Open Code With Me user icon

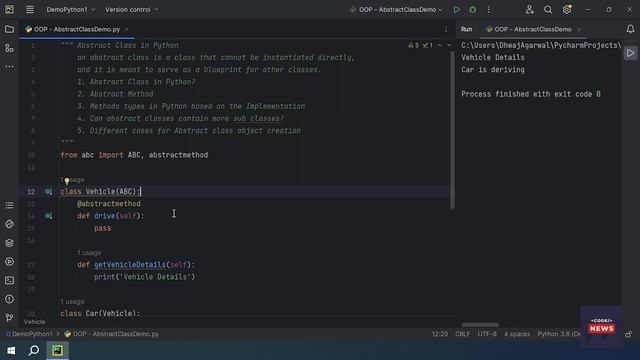(x=529, y=9)
